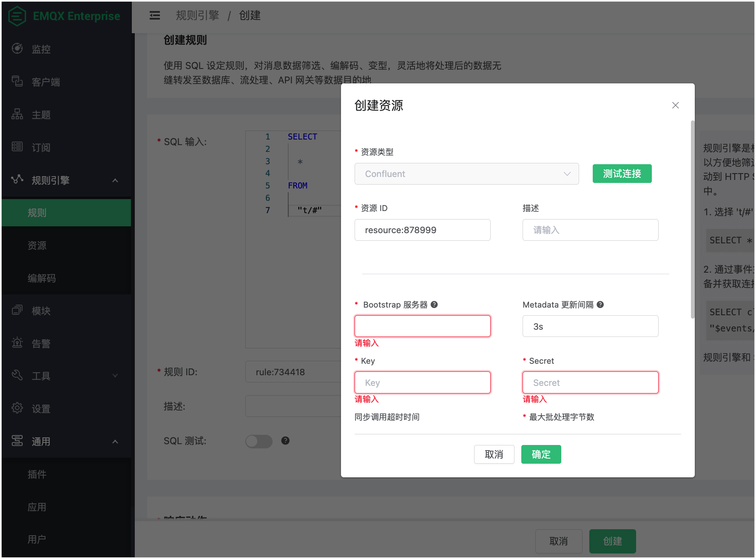Focus the Bootstrap 服务器 input field
Viewport: 756px width, 559px height.
click(422, 326)
